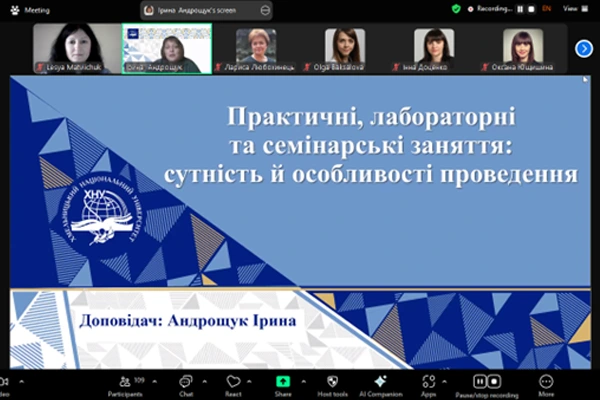Open the React heart menu
This screenshot has width=600, height=400.
[x=233, y=386]
